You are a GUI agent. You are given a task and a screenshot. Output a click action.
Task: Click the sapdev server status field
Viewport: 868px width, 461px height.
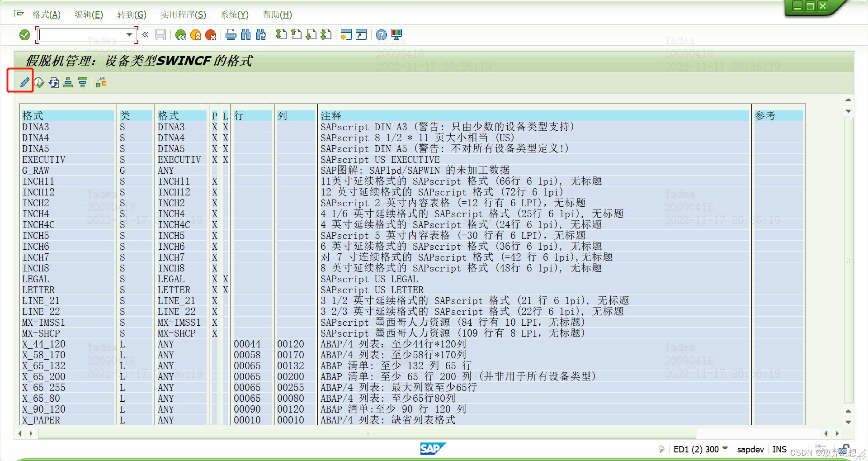point(750,449)
